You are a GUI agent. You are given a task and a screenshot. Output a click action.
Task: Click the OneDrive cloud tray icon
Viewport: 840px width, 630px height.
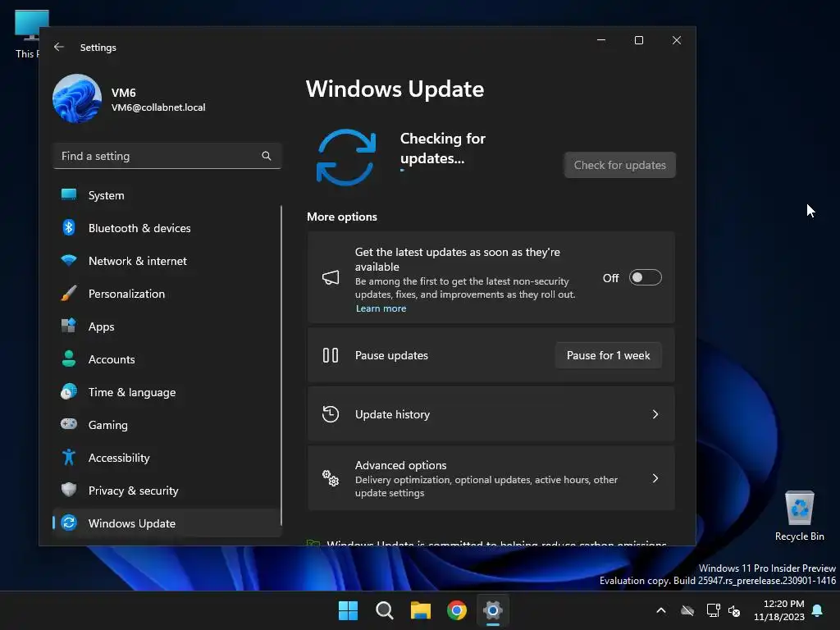[687, 610]
